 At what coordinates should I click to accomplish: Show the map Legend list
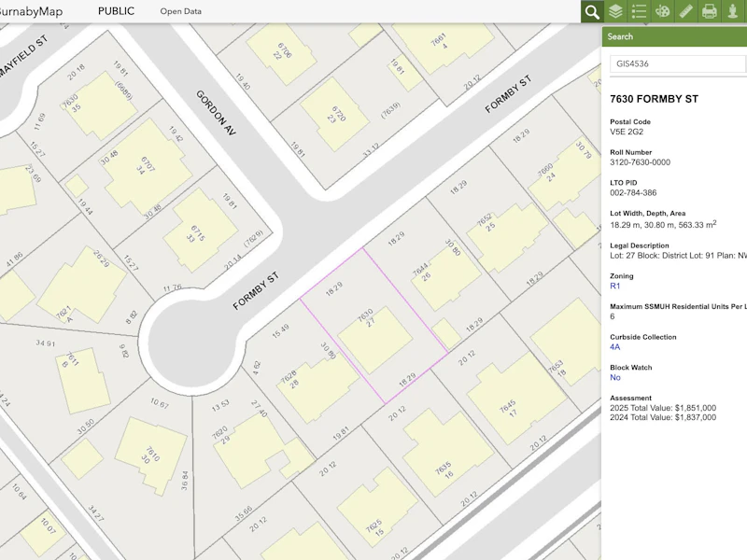pos(639,11)
